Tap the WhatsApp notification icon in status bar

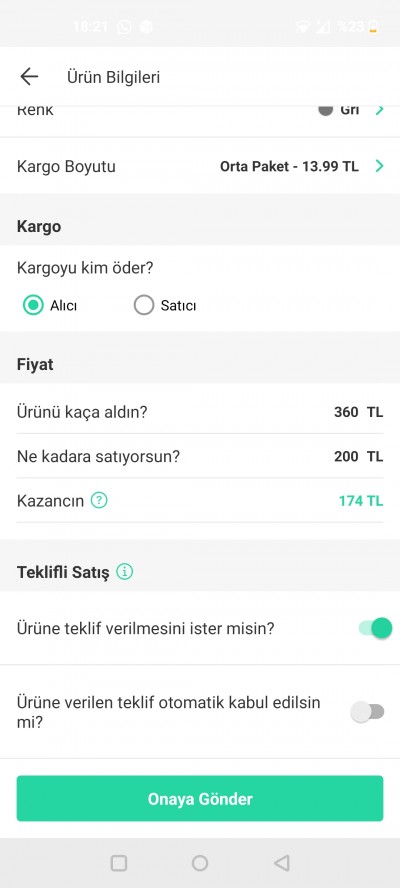tap(124, 27)
